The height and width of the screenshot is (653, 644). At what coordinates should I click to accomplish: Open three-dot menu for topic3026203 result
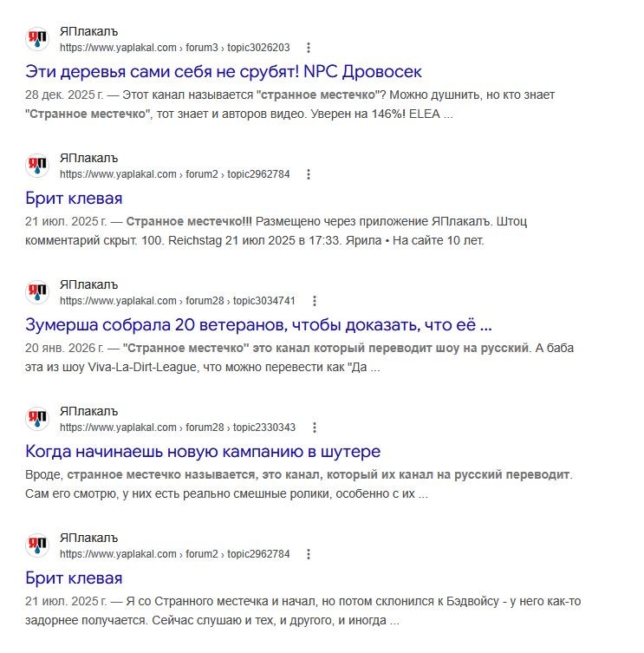click(309, 48)
